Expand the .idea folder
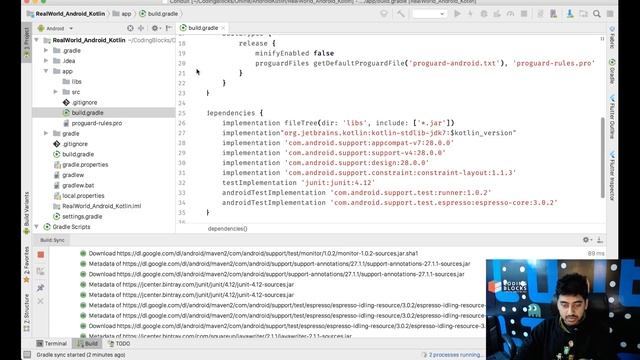Image resolution: width=640 pixels, height=360 pixels. point(46,61)
